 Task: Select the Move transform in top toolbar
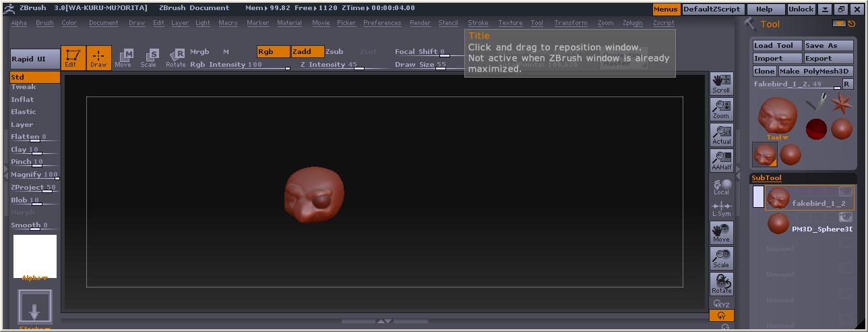[123, 58]
